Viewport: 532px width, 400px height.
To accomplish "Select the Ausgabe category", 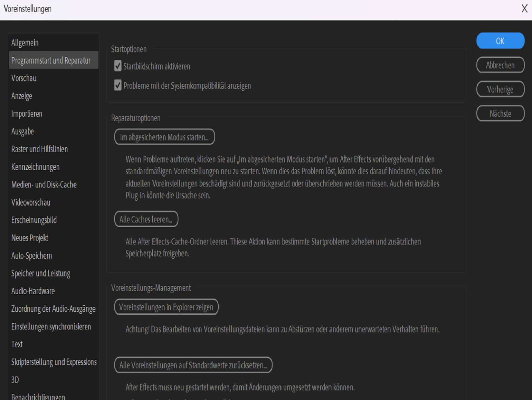I will pos(54,131).
